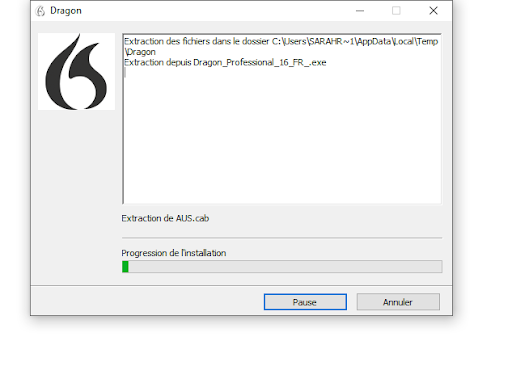The width and height of the screenshot is (512, 375).
Task: Minimize the Dragon installer window
Action: [360, 11]
